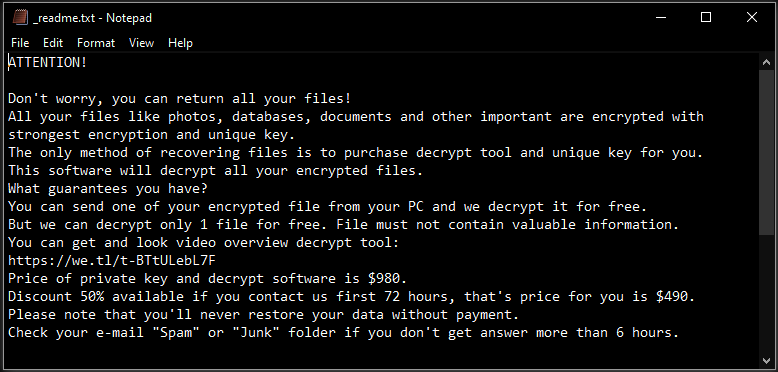
Task: Click the https://we.tl/t-BTtULebL7F link text
Action: 112,260
